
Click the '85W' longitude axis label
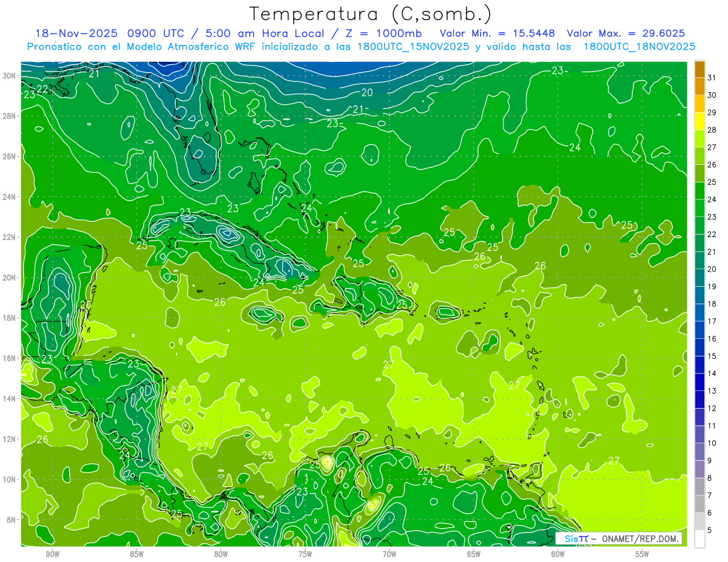136,554
